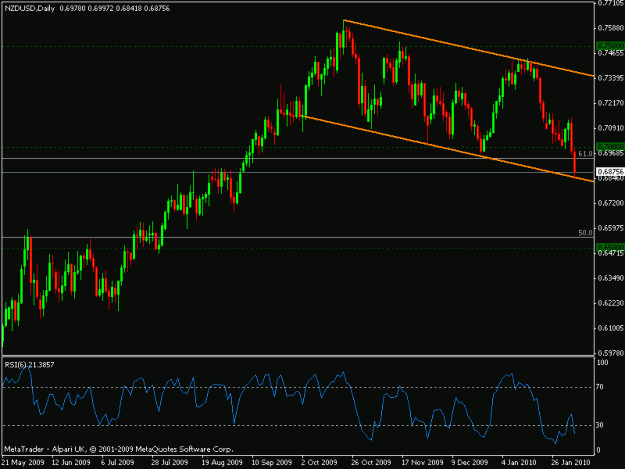Click the 26 Oct 2009 date label

(371, 463)
